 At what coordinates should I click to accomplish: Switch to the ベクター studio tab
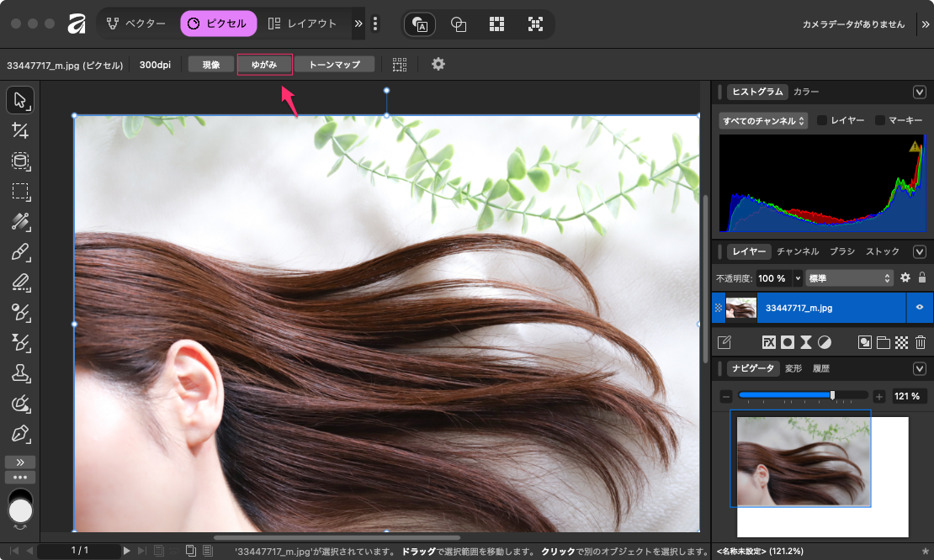[x=136, y=24]
